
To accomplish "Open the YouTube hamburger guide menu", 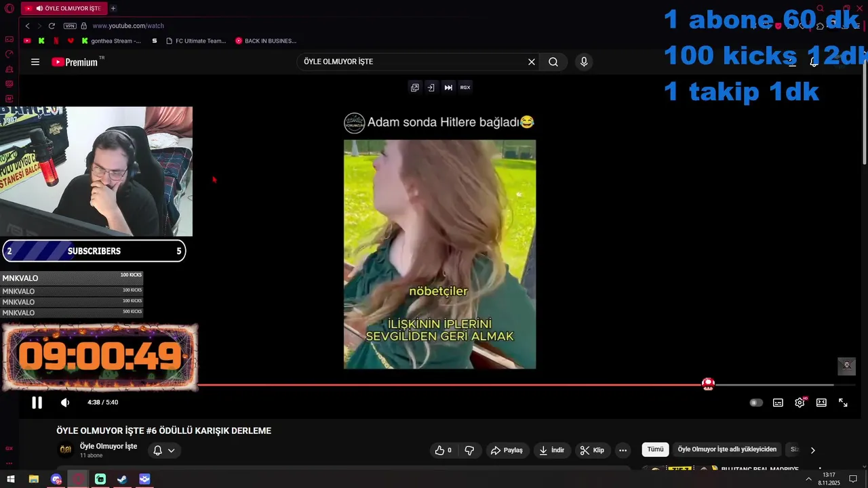I will click(x=35, y=62).
